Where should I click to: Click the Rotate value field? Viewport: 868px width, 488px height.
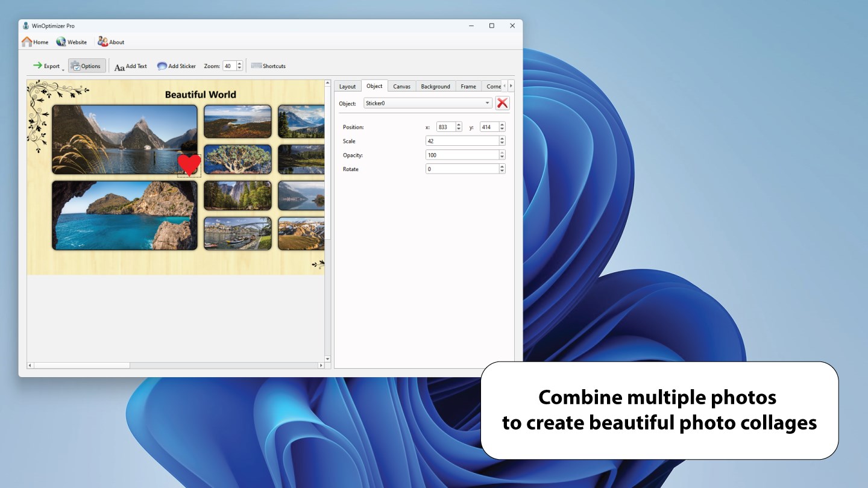point(462,169)
